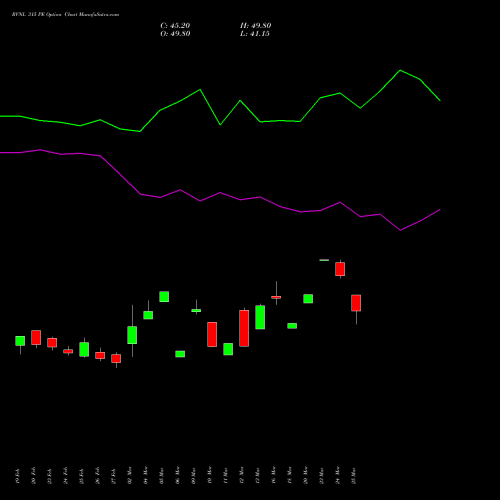Select the last red candle for 25 Mar
The height and width of the screenshot is (500, 500).
point(356,303)
